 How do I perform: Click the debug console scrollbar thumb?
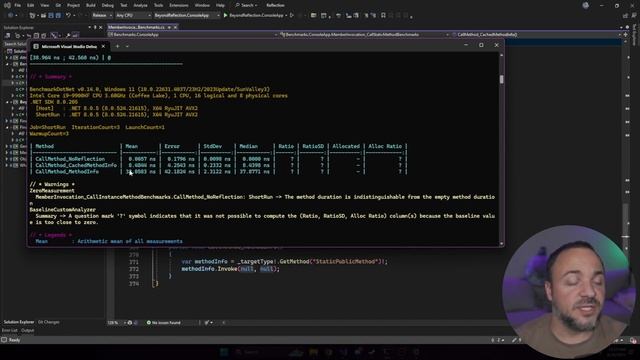tap(502, 79)
